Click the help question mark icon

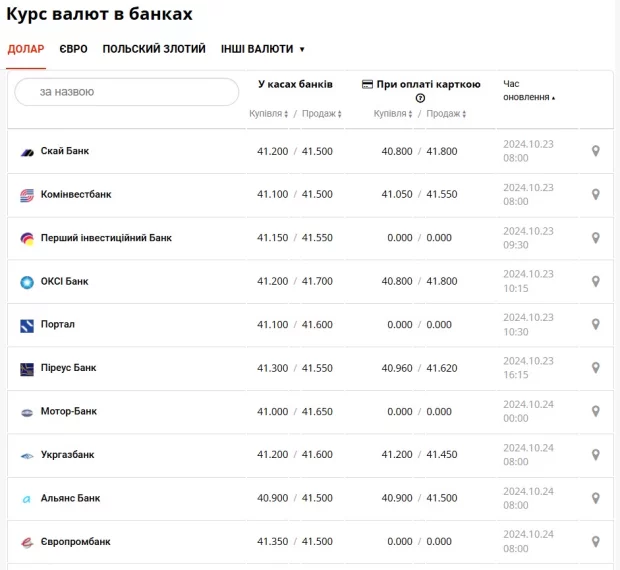[420, 98]
